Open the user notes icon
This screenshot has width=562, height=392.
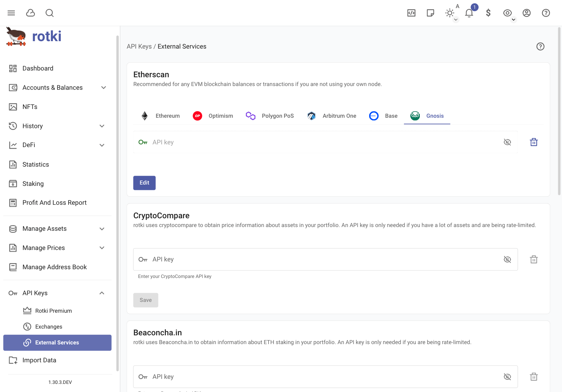point(430,13)
